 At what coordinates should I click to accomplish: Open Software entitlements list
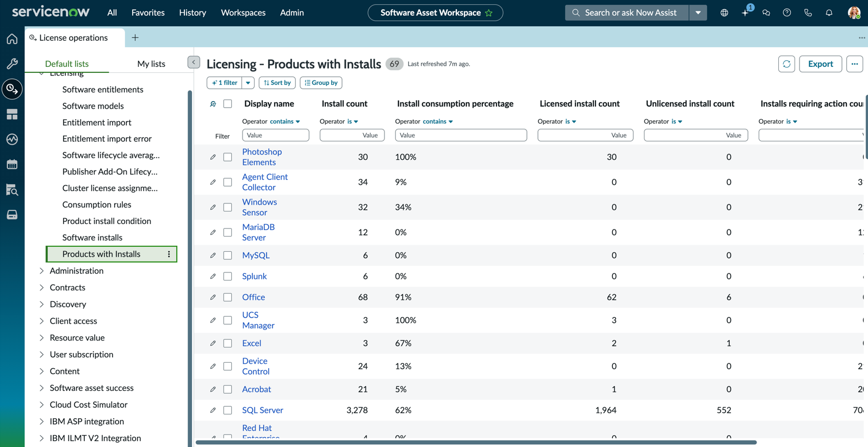pos(103,90)
